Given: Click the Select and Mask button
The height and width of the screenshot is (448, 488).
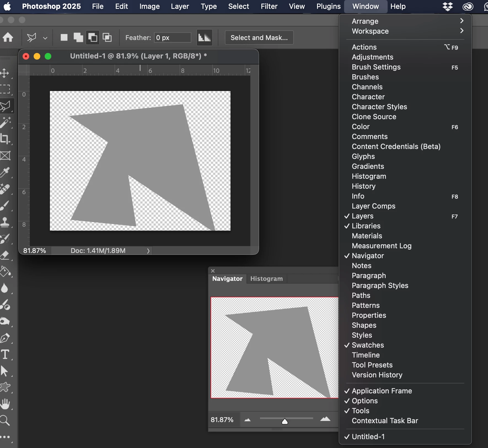Looking at the screenshot, I should tap(259, 38).
